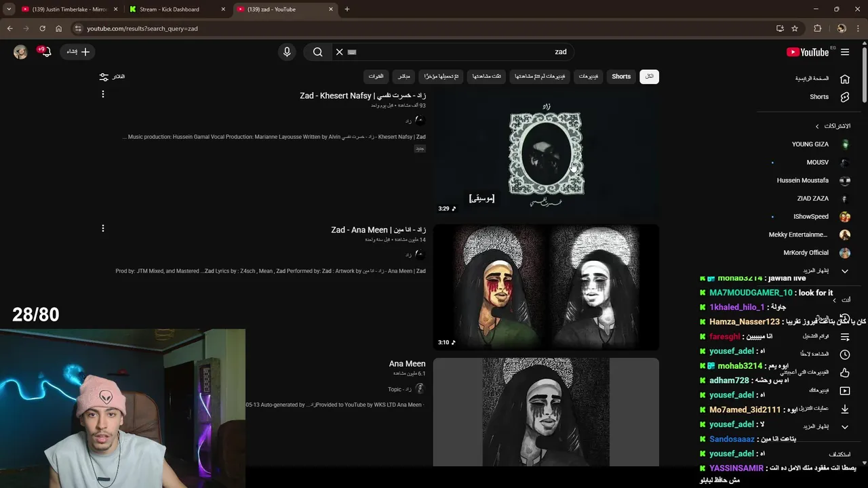Select the Shorts filter chip
Screen dimensions: 868x488
click(621, 77)
